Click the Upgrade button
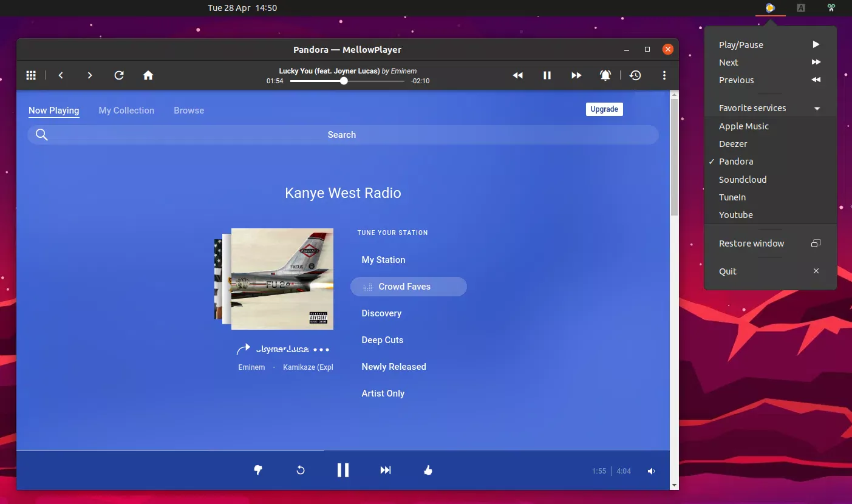Viewport: 852px width, 504px height. [x=604, y=109]
